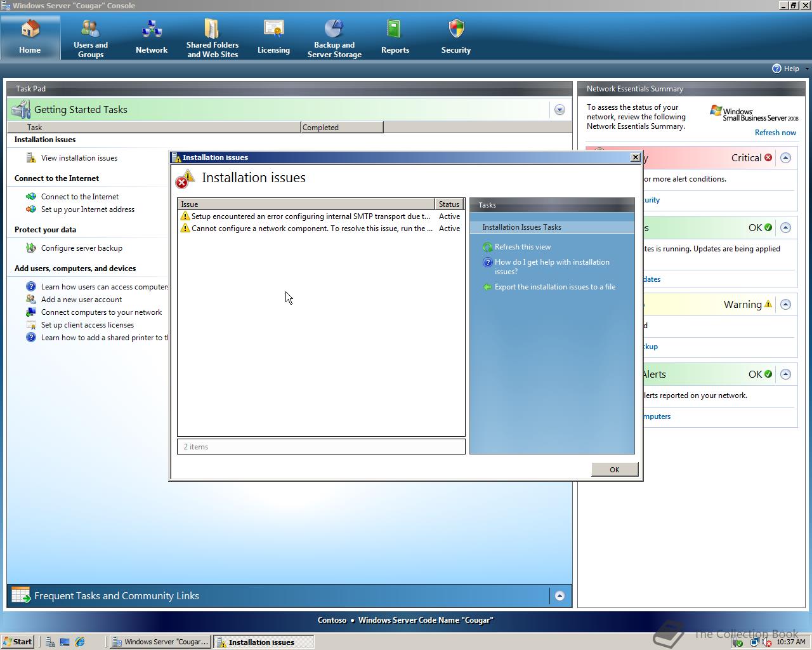
Task: Sort by the Completed column header
Action: (342, 128)
